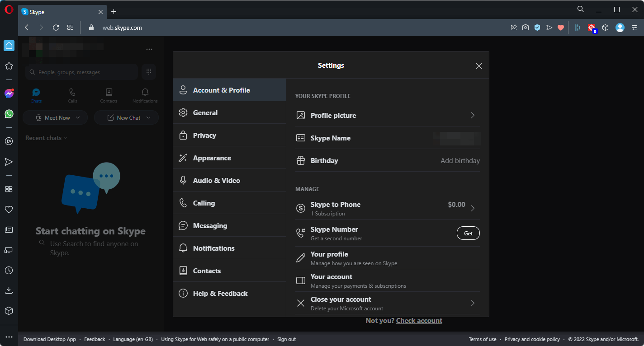The height and width of the screenshot is (346, 644).
Task: Open the Opera menu logo
Action: (x=9, y=9)
